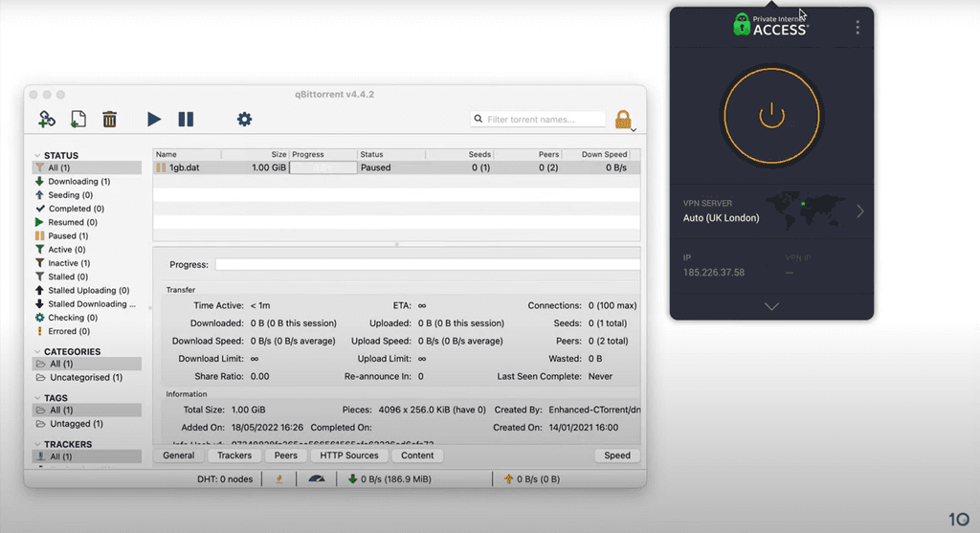Click the trash delete torrent icon
Viewport: 980px width, 533px height.
point(109,119)
